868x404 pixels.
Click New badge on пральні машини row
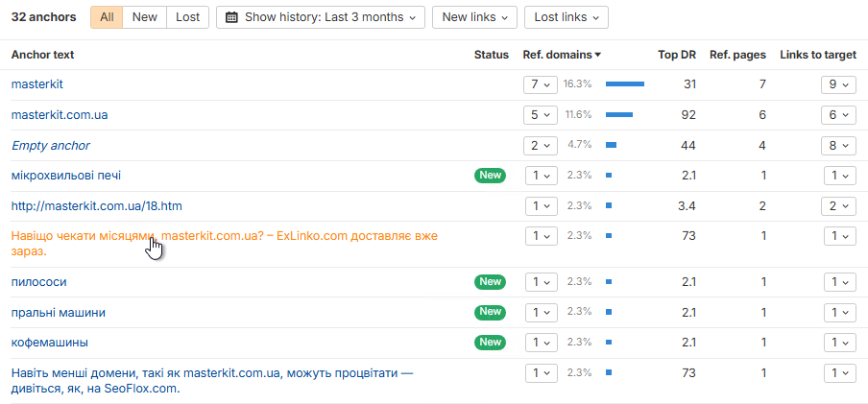point(490,313)
